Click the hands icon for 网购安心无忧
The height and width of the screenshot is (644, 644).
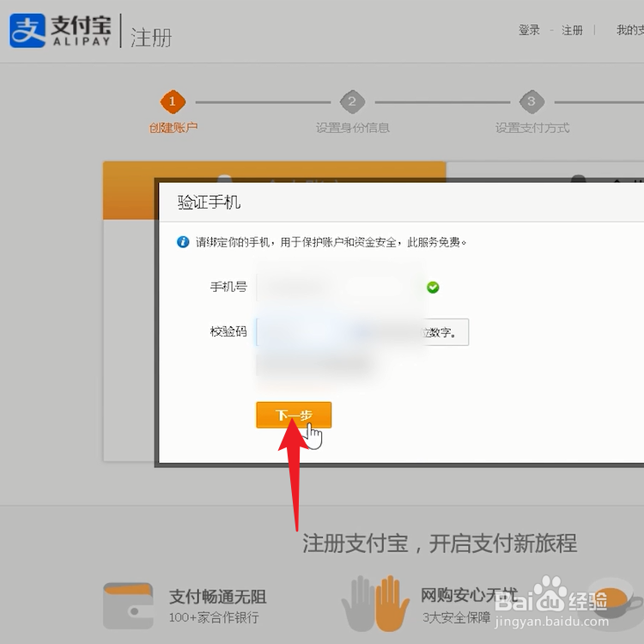coord(375,604)
